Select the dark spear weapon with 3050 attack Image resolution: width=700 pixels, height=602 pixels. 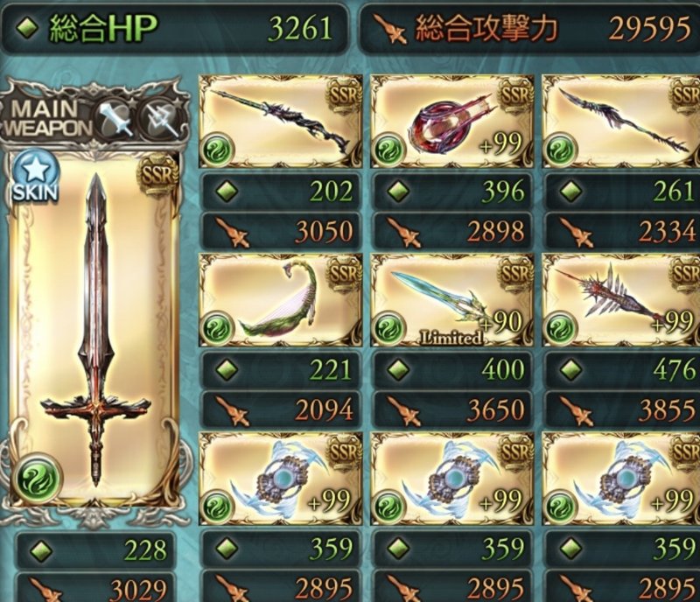click(x=280, y=122)
